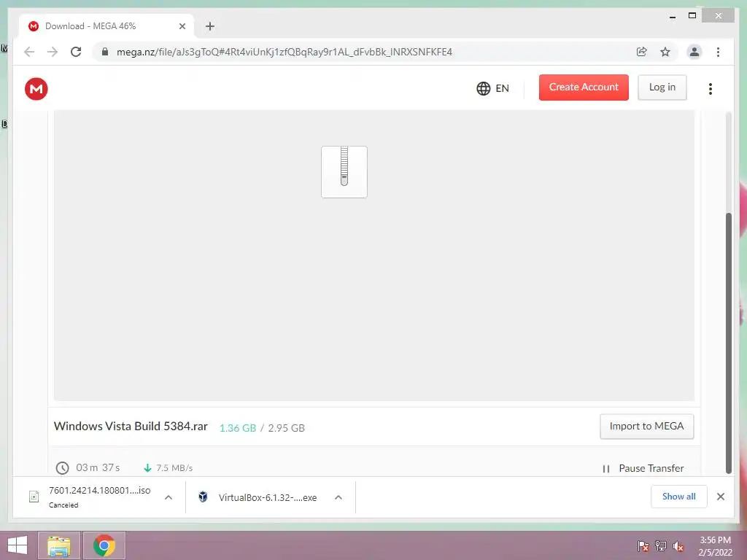The height and width of the screenshot is (560, 747).
Task: Open a new Chrome tab
Action: [210, 26]
